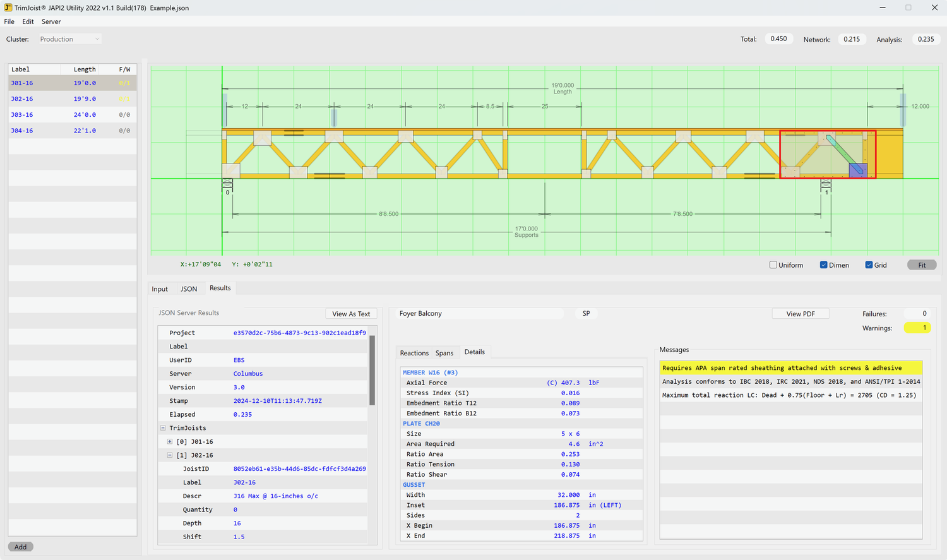947x560 pixels.
Task: Expand the J01-16 tree node
Action: coord(169,441)
